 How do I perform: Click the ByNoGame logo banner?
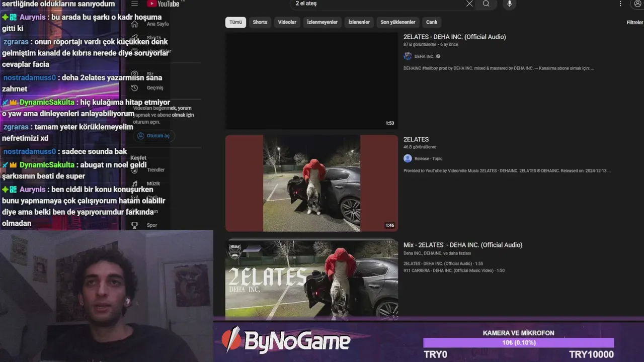tap(286, 340)
